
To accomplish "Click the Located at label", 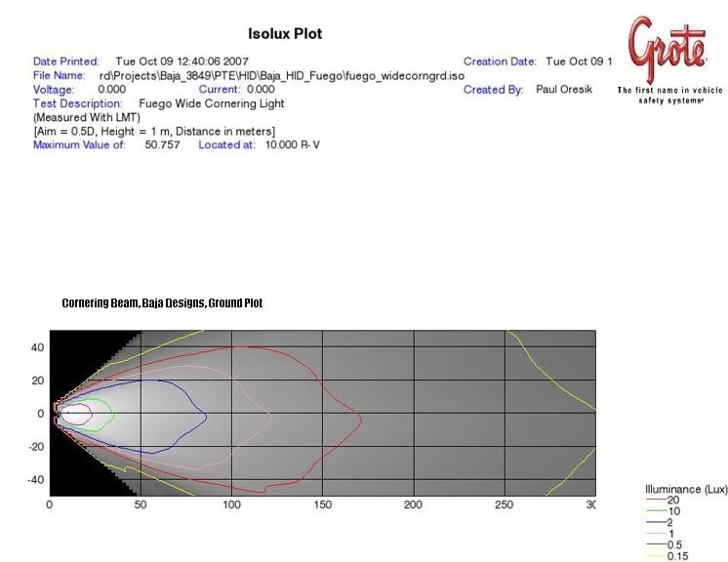I will (x=226, y=144).
